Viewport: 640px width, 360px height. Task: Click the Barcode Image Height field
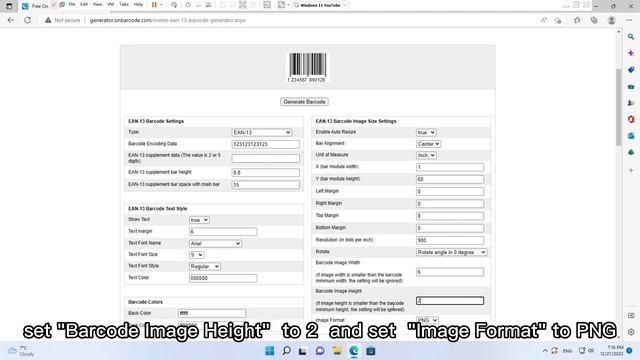coord(450,301)
